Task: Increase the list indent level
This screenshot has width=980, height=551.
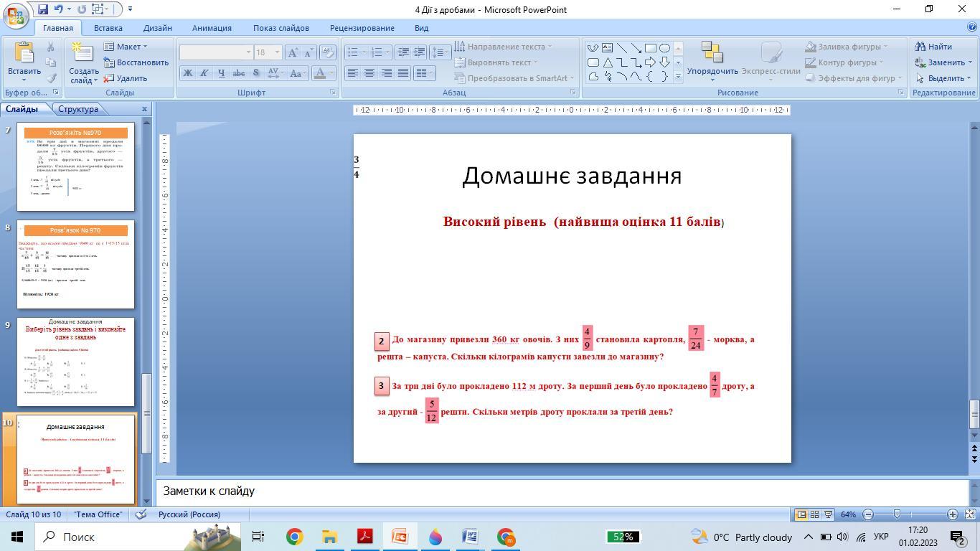Action: 419,52
